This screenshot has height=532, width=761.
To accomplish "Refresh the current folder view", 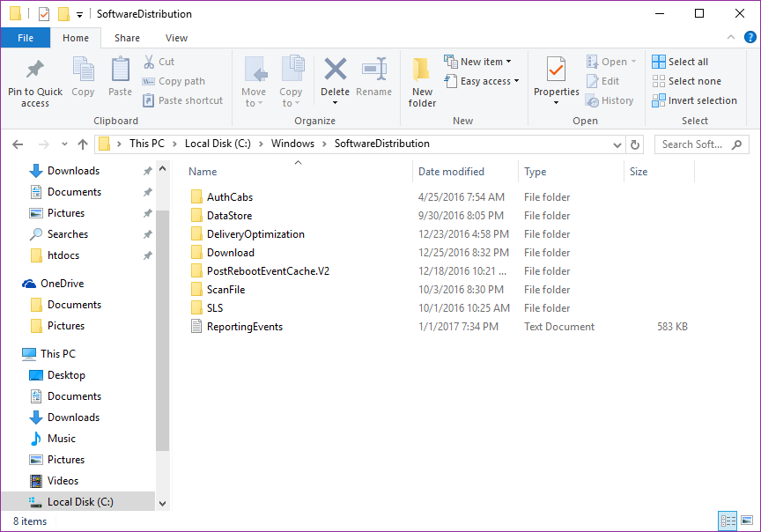I will pos(634,144).
